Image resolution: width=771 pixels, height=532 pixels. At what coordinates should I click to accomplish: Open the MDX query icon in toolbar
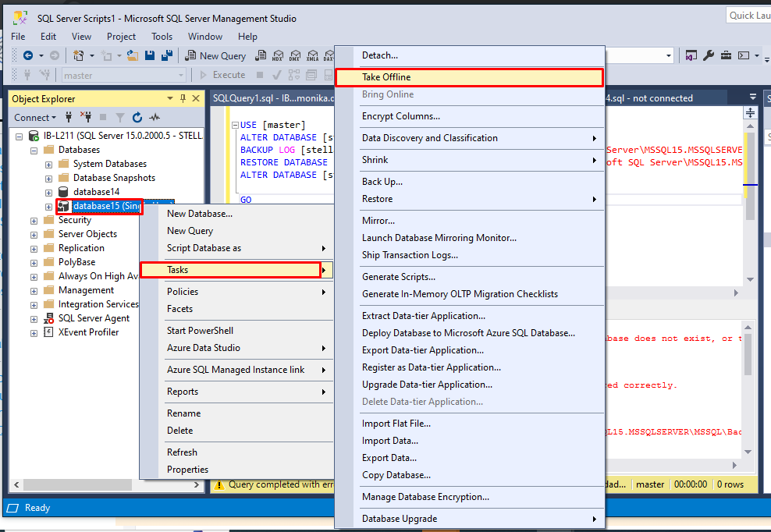click(x=278, y=56)
